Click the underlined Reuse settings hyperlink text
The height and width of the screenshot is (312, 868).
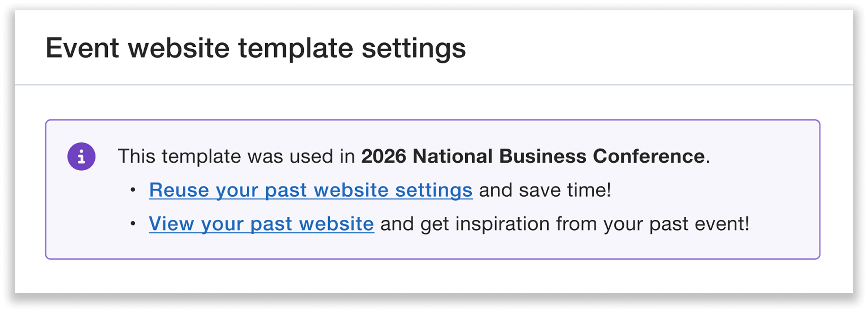click(x=310, y=190)
